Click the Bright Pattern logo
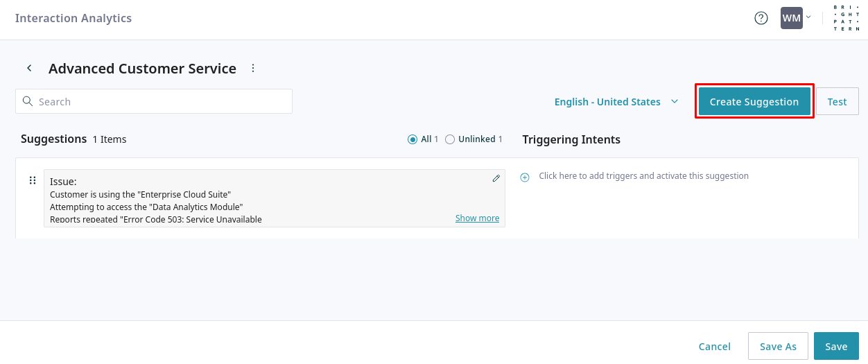This screenshot has height=364, width=868. [x=847, y=19]
